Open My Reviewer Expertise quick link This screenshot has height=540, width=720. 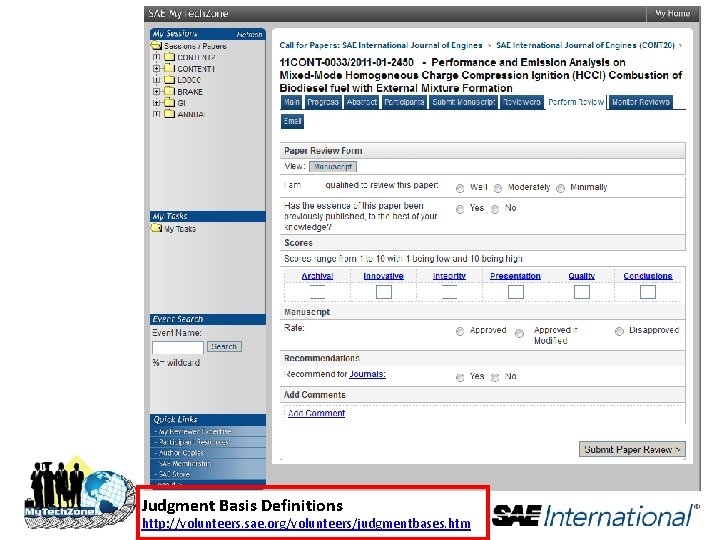(195, 432)
